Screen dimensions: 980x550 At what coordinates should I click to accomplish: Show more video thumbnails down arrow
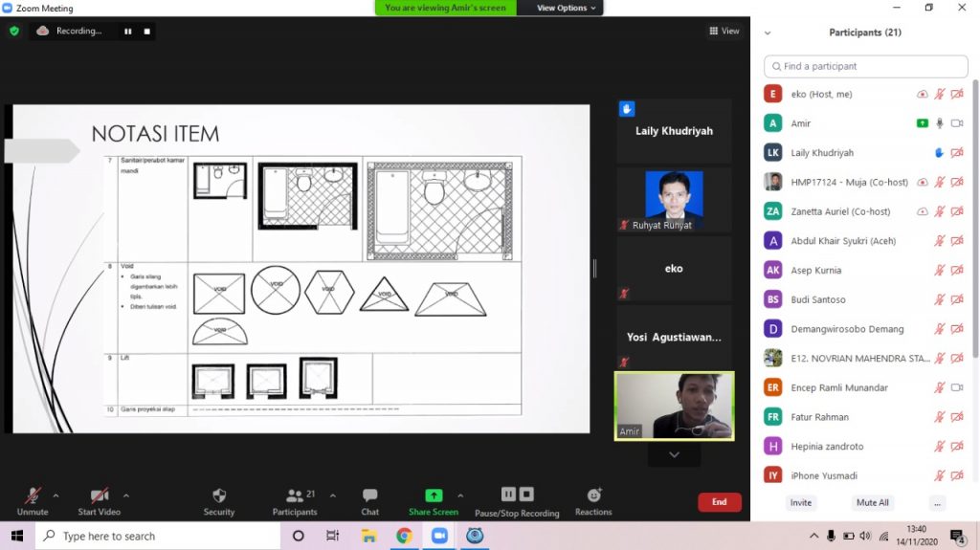click(674, 454)
